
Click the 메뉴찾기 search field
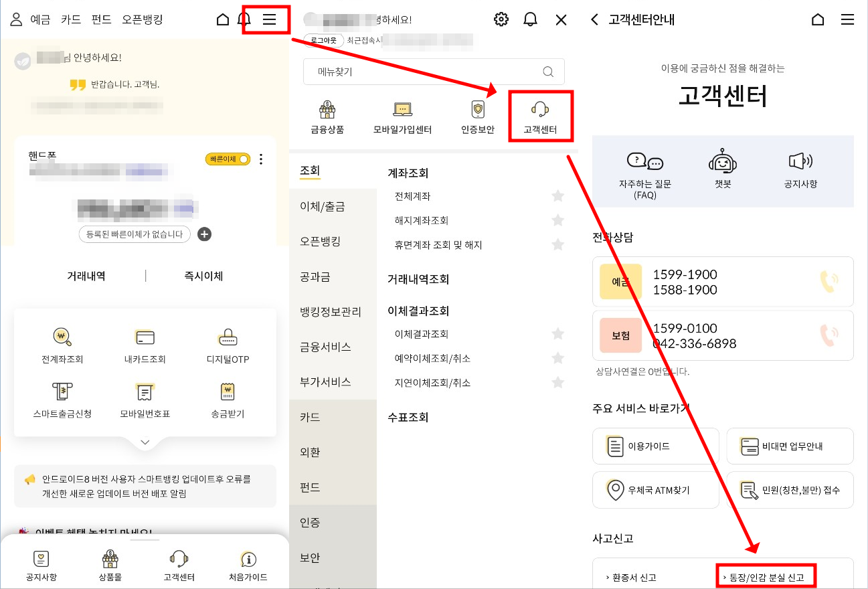[433, 72]
